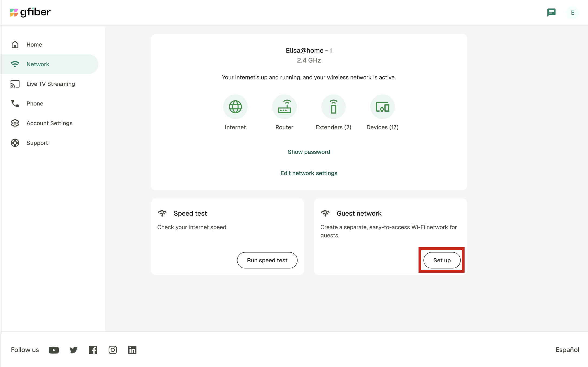Click the Guest network card icon
588x367 pixels.
click(x=325, y=213)
